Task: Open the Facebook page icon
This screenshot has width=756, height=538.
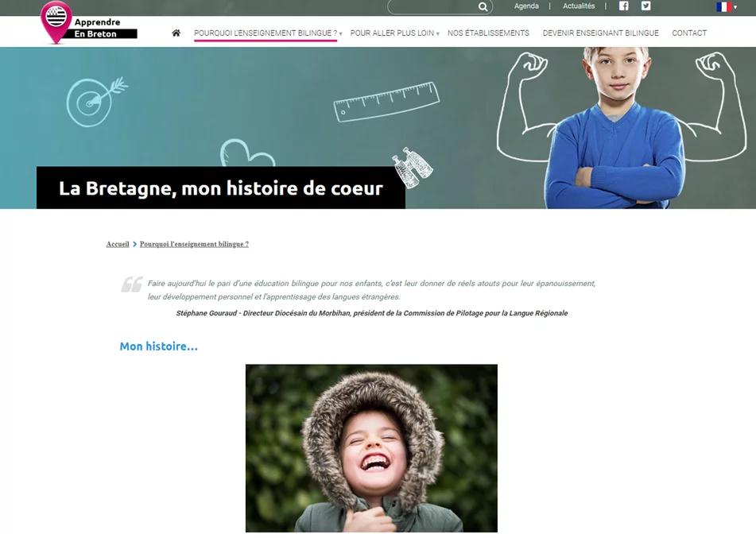Action: (x=623, y=6)
